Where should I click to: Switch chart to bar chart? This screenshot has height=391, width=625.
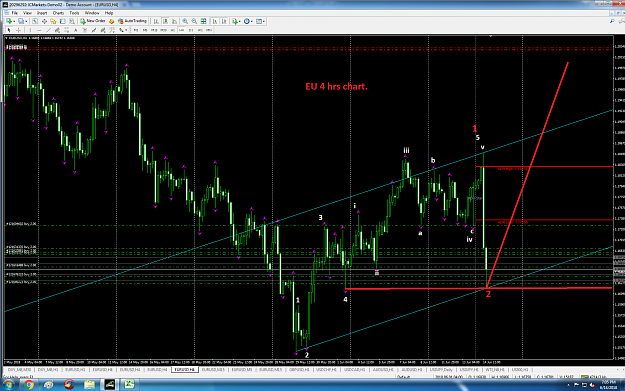point(156,21)
